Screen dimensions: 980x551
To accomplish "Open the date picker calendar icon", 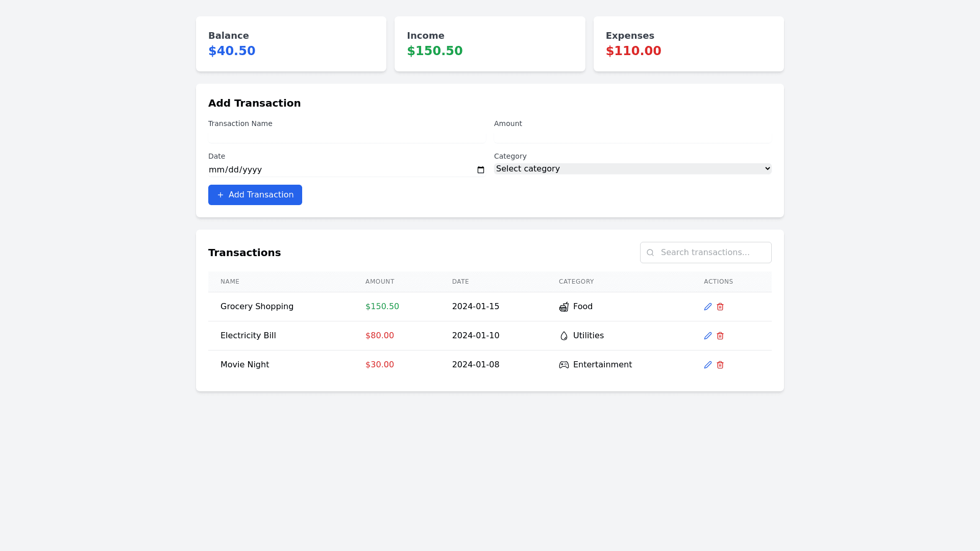I will tap(480, 170).
